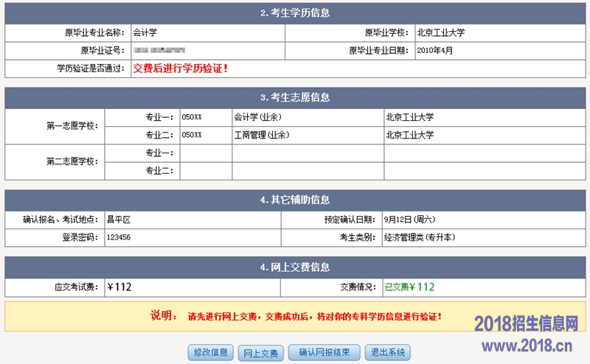Click the 9月12日(周六) confirmation date
Viewport: 590px width, 364px height.
pos(409,220)
